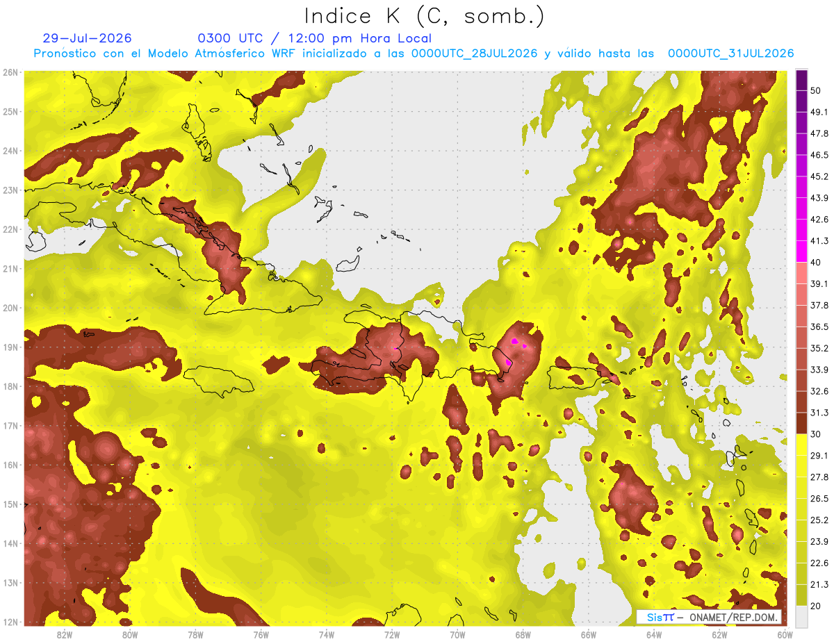Click the colorbar value 47.8

coord(819,133)
